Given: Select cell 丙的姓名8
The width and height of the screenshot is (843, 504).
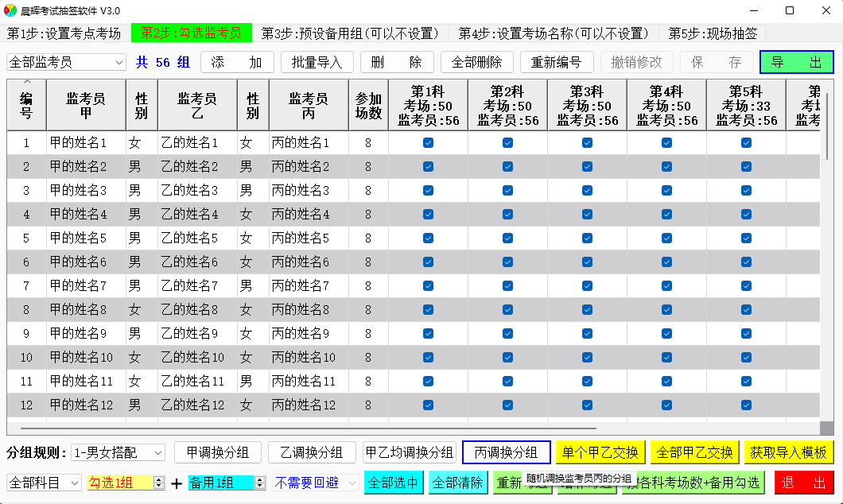Looking at the screenshot, I should click(309, 309).
